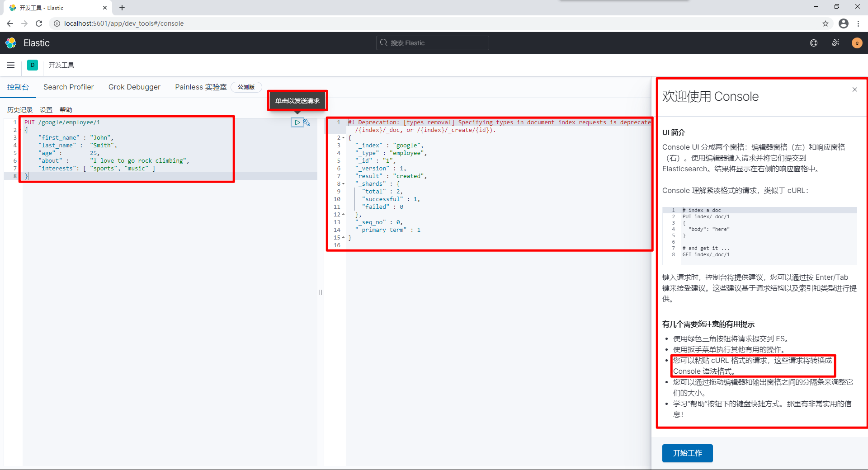The height and width of the screenshot is (470, 868).
Task: Reload the page with browser refresh
Action: pos(39,23)
